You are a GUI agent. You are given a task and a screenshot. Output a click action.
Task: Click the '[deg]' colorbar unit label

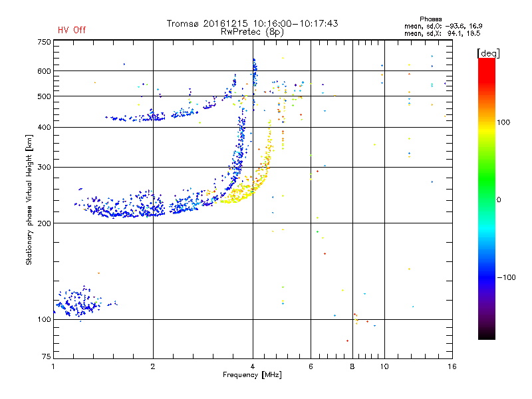point(488,53)
